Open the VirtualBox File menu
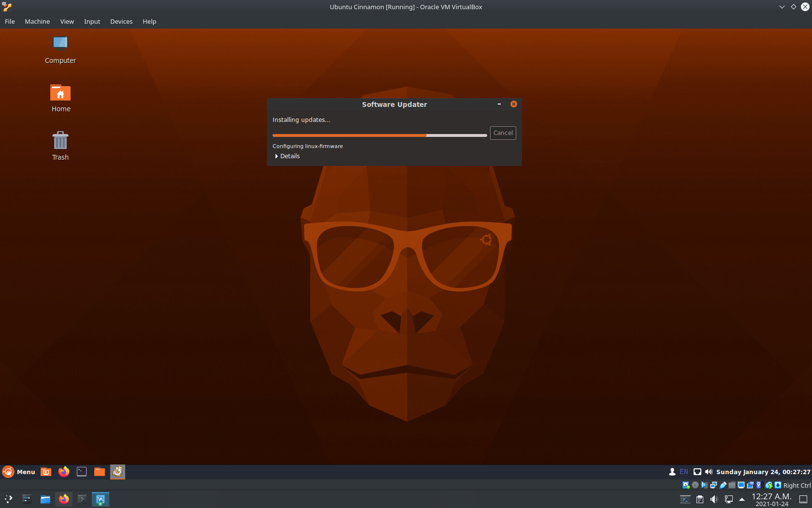The height and width of the screenshot is (508, 812). point(10,21)
